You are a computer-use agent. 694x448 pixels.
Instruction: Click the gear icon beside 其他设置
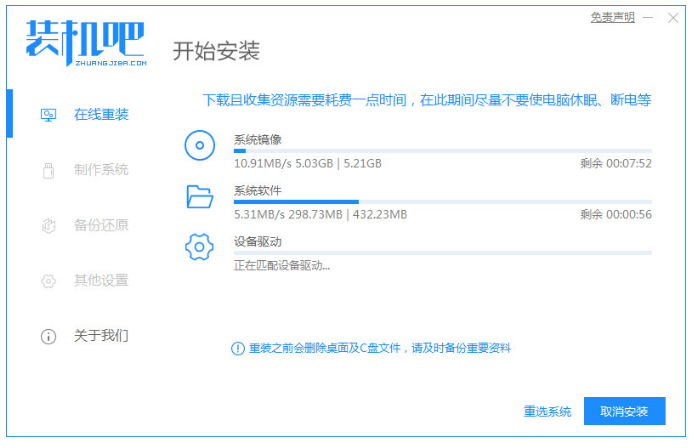pos(48,281)
